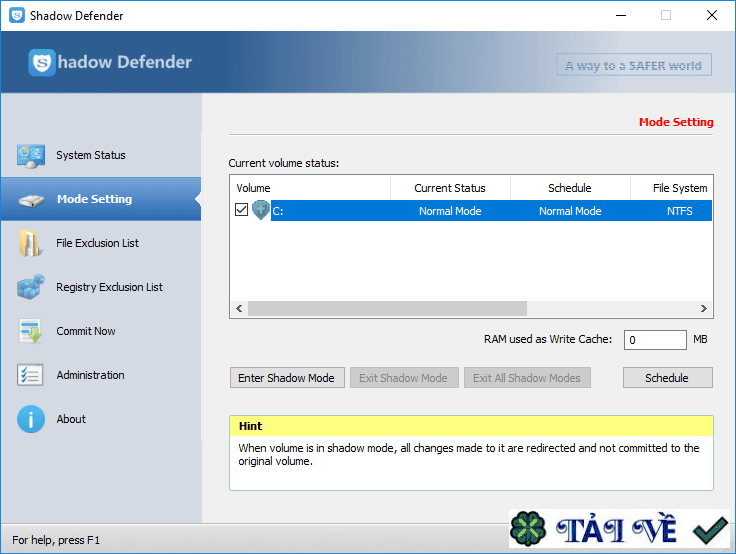The image size is (736, 554).
Task: Click inside the RAM Write Cache field
Action: point(655,340)
